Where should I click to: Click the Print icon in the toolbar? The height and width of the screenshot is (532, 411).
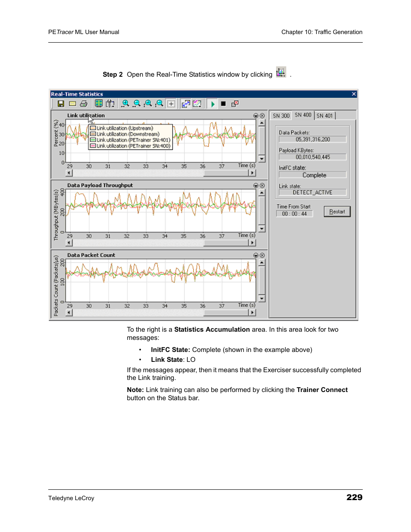coord(84,104)
